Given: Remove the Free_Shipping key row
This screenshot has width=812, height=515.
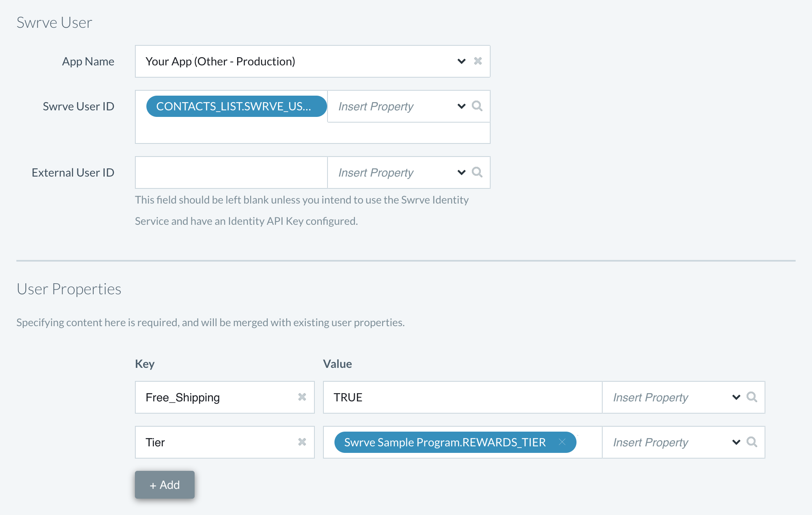Looking at the screenshot, I should pos(302,397).
